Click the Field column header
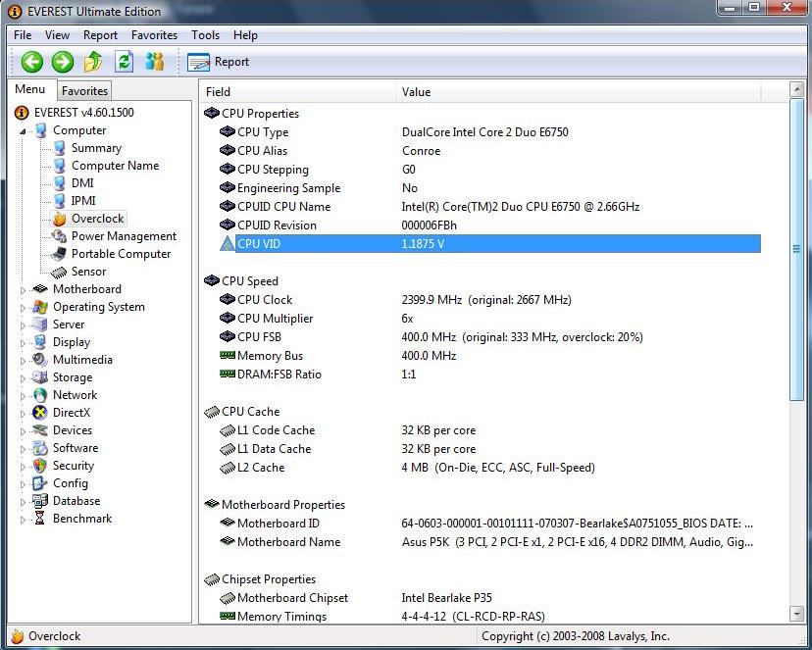Image resolution: width=812 pixels, height=650 pixels. click(x=298, y=91)
